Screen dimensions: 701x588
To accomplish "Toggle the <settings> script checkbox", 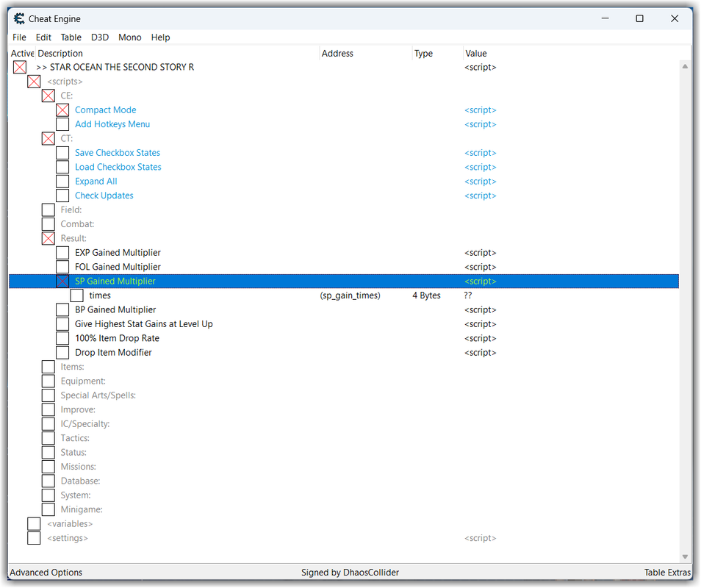I will point(34,538).
